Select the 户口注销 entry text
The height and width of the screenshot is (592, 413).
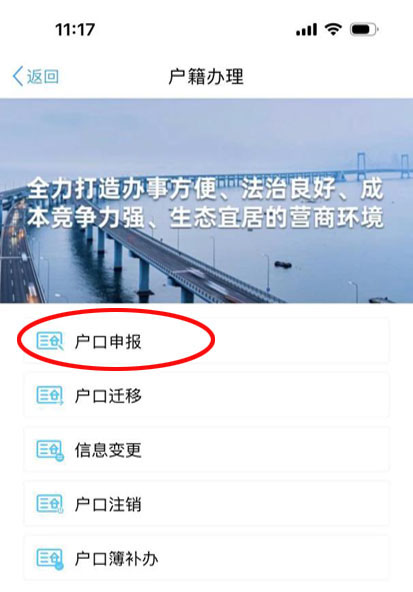tap(108, 504)
